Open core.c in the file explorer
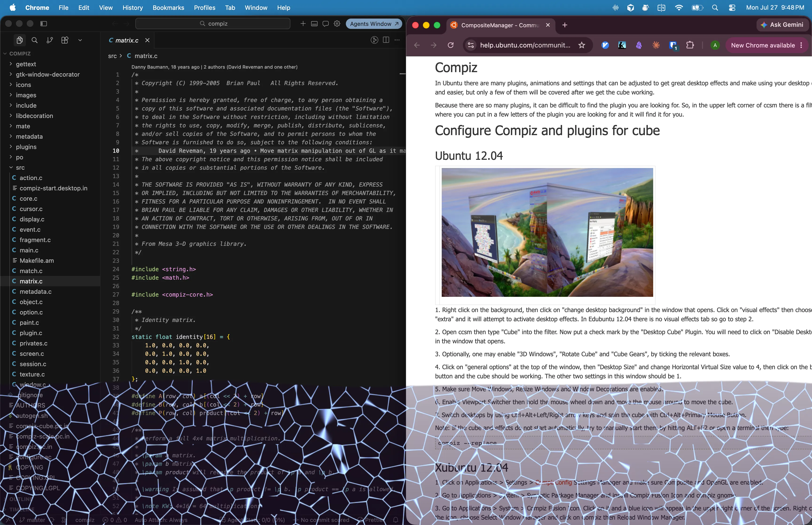 (x=51, y=198)
